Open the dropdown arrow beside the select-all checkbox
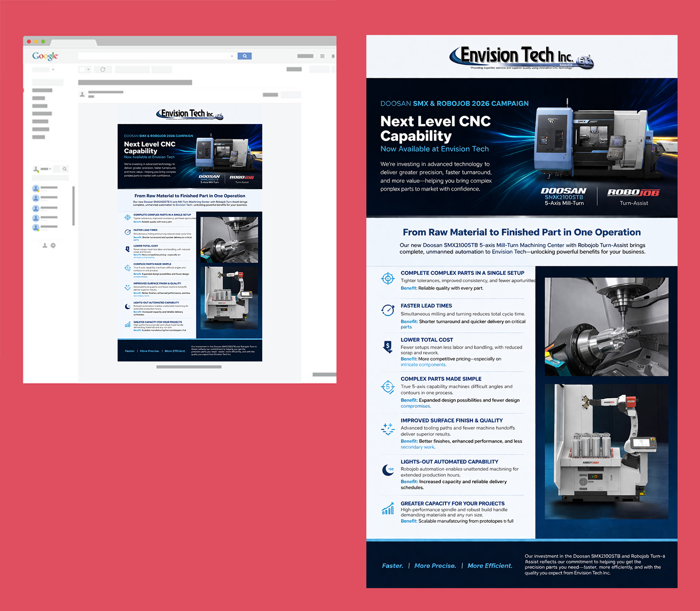The image size is (700, 611). tap(88, 69)
